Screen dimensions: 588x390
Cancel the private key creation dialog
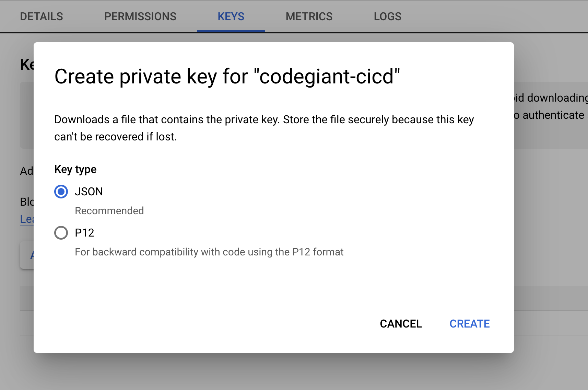(x=401, y=324)
